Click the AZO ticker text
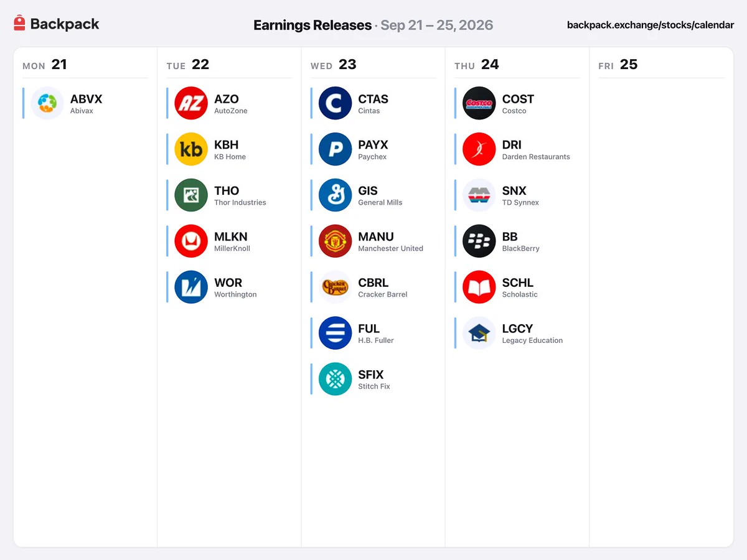This screenshot has width=747, height=560. 227,99
